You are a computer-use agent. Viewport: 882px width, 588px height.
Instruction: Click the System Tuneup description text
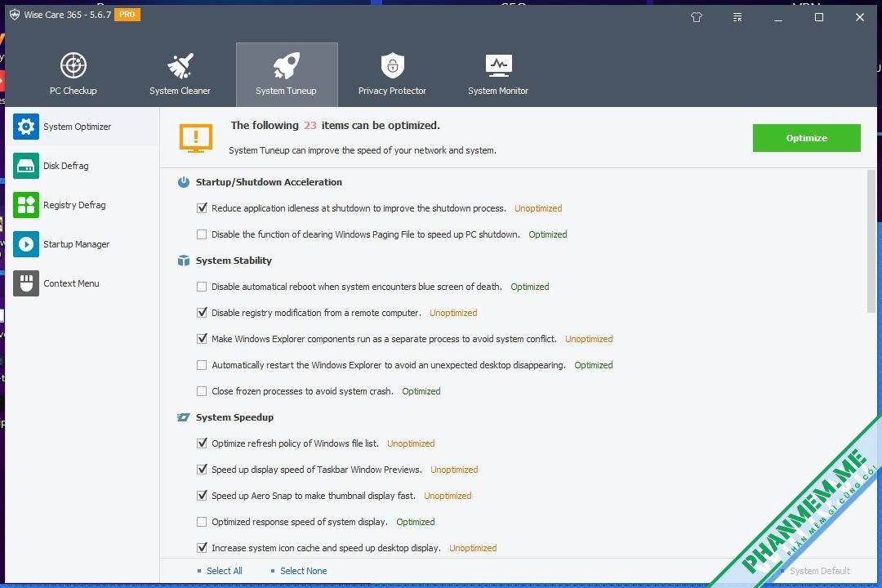pos(363,151)
